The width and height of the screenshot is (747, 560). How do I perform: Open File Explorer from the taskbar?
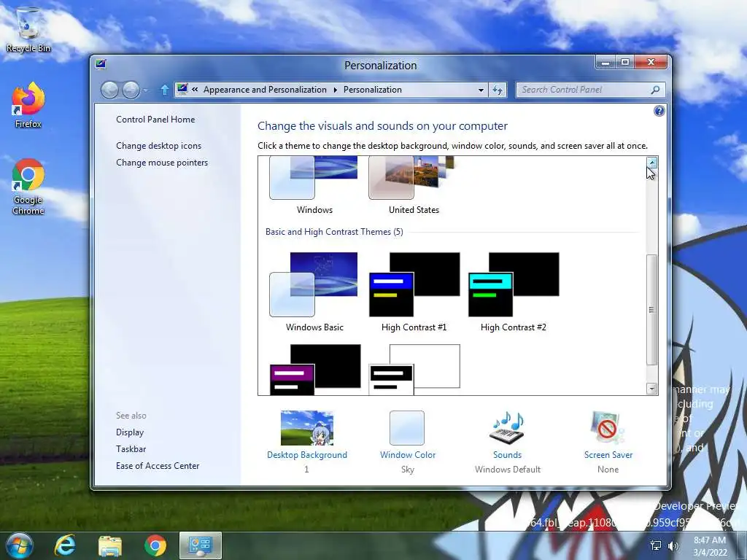coord(110,545)
